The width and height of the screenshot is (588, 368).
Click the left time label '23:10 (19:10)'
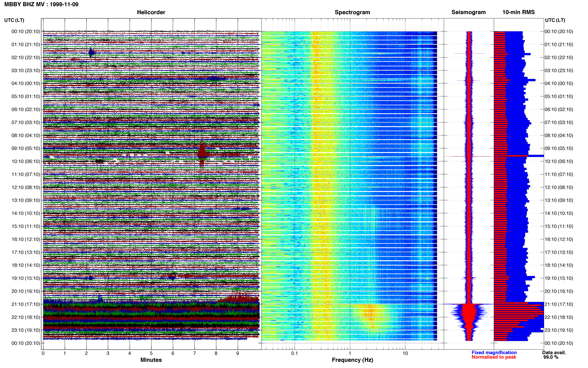click(x=26, y=330)
